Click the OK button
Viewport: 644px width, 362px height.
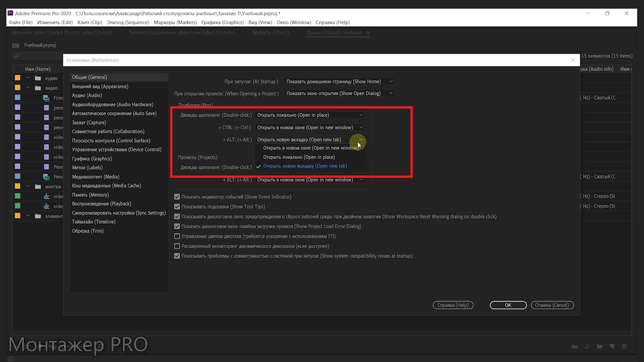(508, 305)
